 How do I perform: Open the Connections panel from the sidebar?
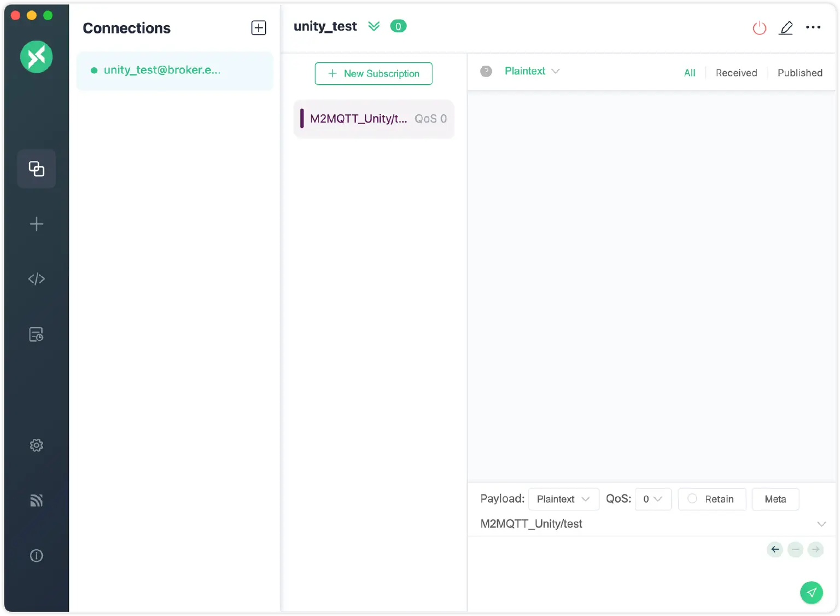coord(36,168)
